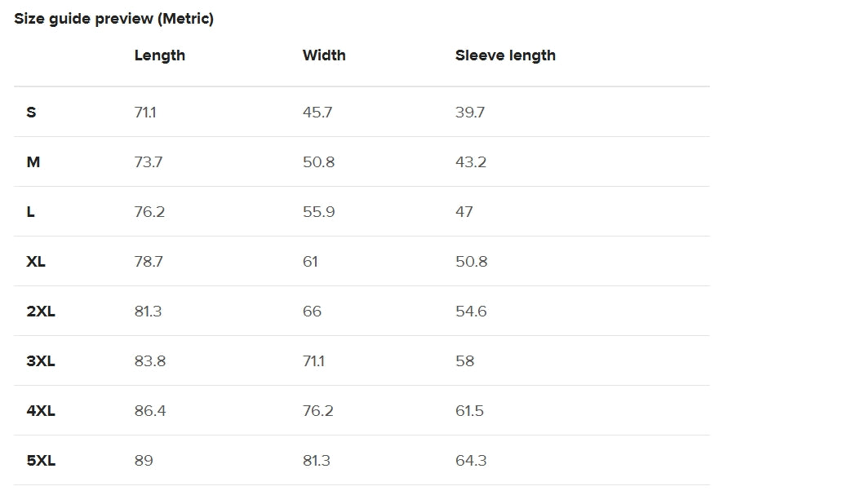Click the 71.1 length value for S
This screenshot has width=852, height=504.
pos(145,113)
